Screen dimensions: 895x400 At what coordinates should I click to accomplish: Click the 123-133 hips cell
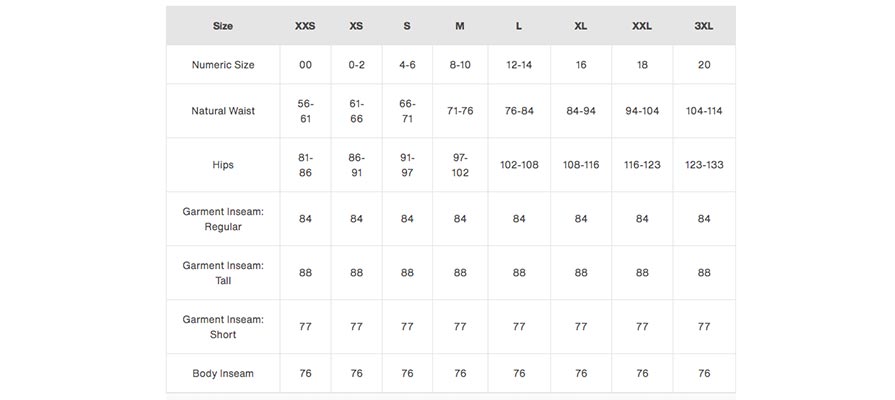pyautogui.click(x=704, y=165)
